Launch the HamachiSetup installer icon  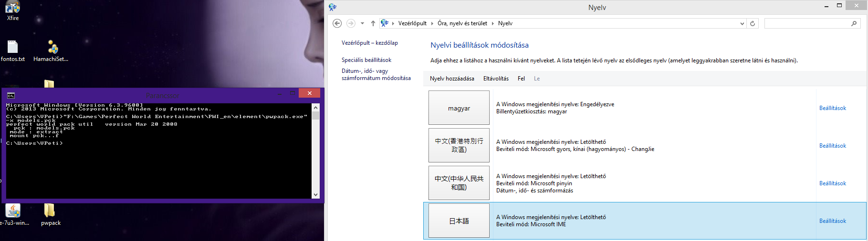[x=52, y=47]
